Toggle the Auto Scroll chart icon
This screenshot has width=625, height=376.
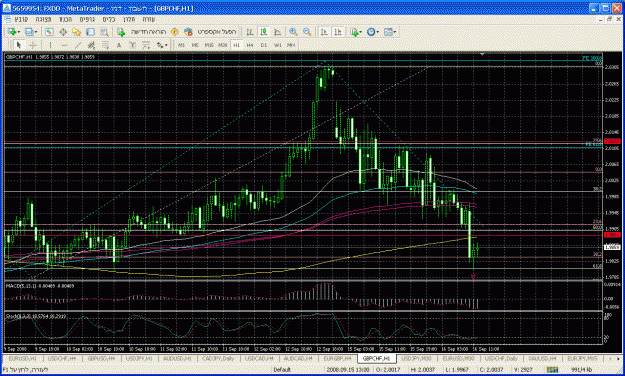(324, 31)
